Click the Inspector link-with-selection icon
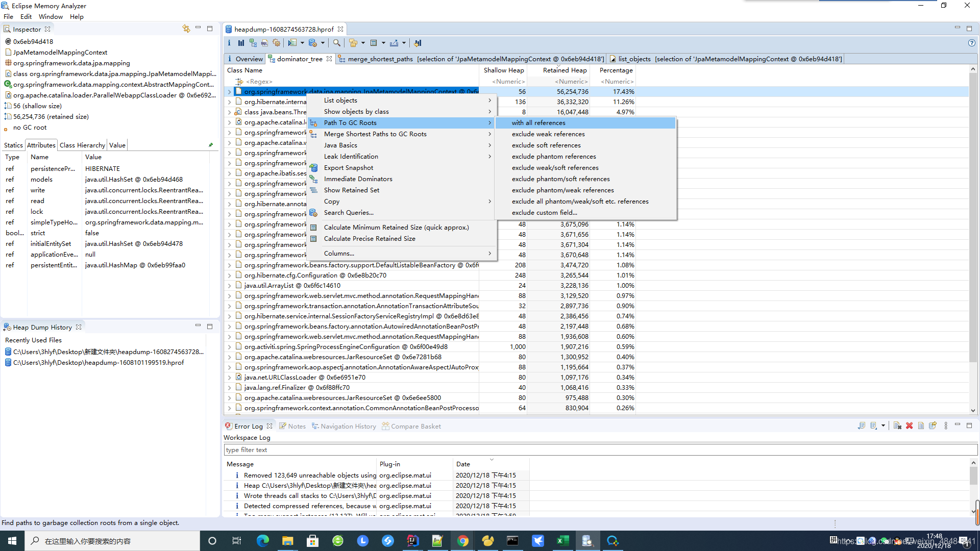Viewport: 980px width, 551px height. [x=186, y=29]
